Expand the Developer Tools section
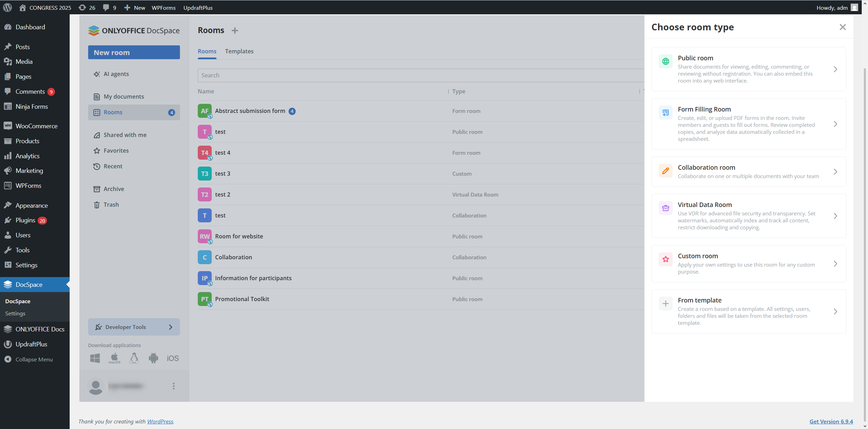This screenshot has width=868, height=429. [x=134, y=327]
